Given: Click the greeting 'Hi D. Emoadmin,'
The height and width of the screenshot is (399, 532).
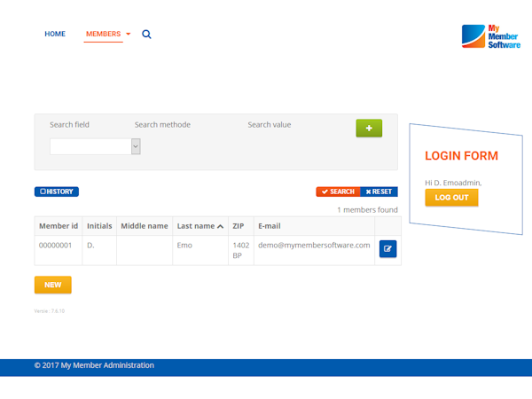Looking at the screenshot, I should pyautogui.click(x=453, y=183).
